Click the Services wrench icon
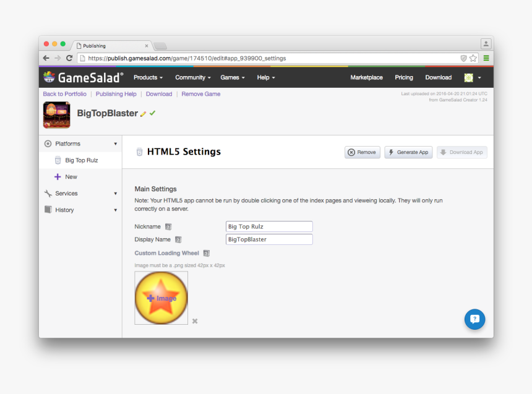This screenshot has width=532, height=394. coord(48,194)
